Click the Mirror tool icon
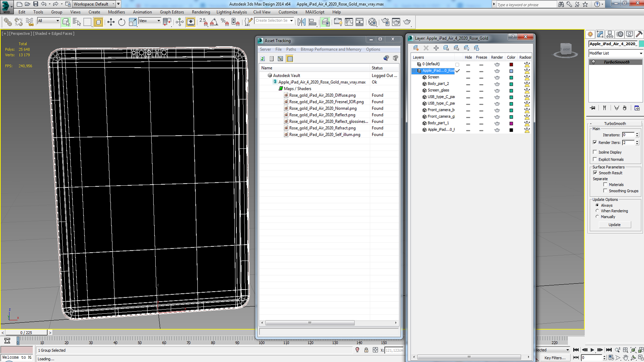This screenshot has height=362, width=644. (x=302, y=22)
